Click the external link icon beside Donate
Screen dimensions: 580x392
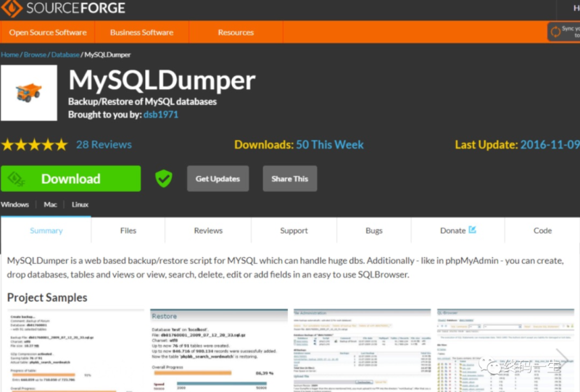coord(473,230)
